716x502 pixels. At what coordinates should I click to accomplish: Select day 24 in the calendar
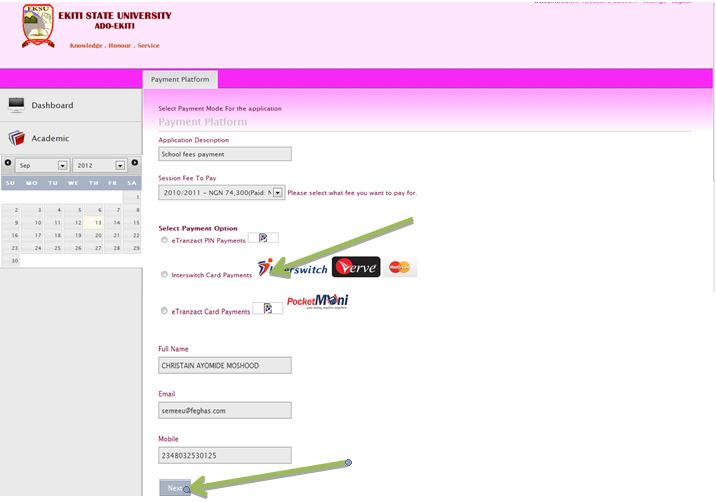(33, 248)
